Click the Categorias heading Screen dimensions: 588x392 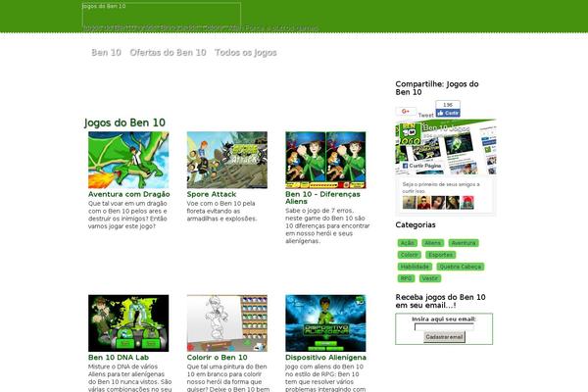(416, 224)
